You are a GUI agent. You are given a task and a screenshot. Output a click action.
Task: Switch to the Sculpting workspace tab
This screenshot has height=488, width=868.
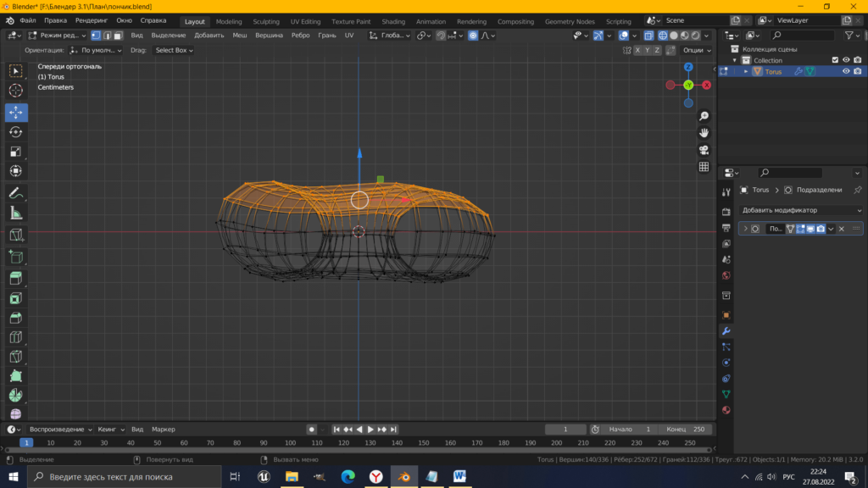click(265, 21)
